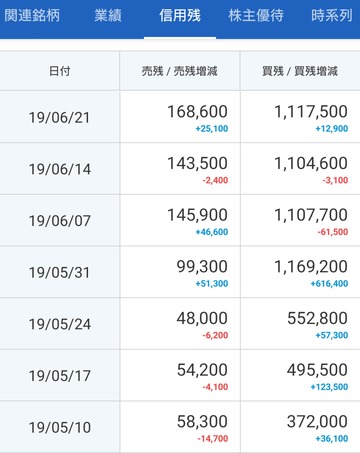Tap the 145,900 short balance value

coord(197,215)
